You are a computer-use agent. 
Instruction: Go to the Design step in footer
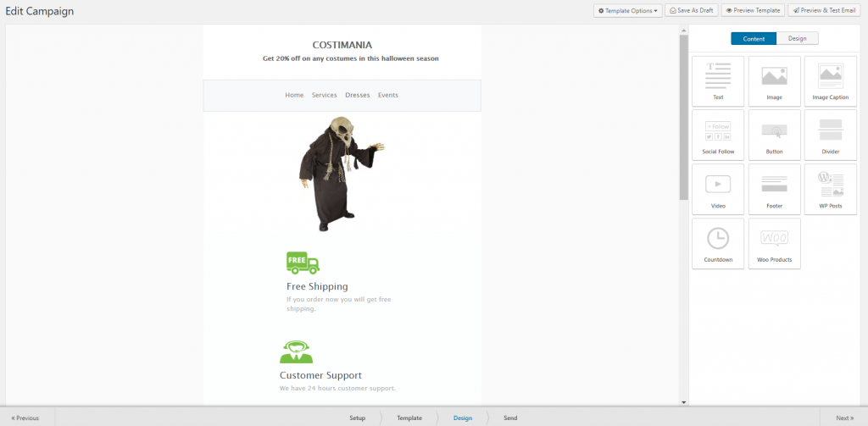click(463, 418)
